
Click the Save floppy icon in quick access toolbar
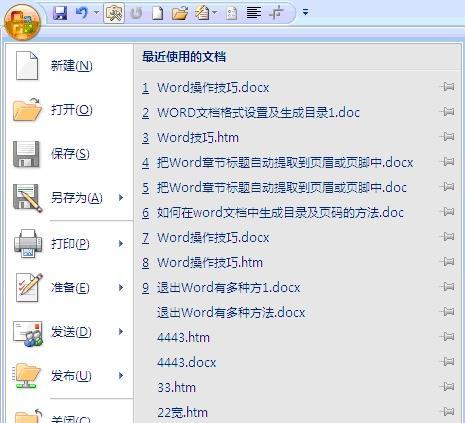coord(60,13)
